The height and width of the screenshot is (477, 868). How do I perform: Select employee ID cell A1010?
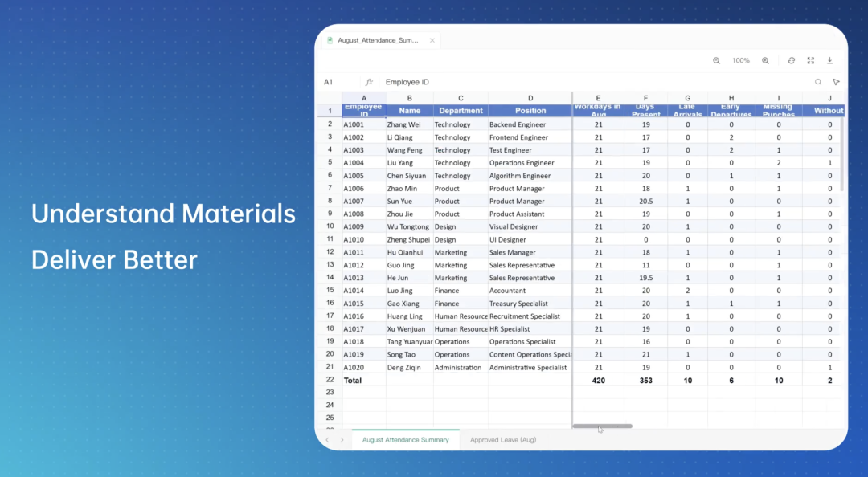pos(364,239)
